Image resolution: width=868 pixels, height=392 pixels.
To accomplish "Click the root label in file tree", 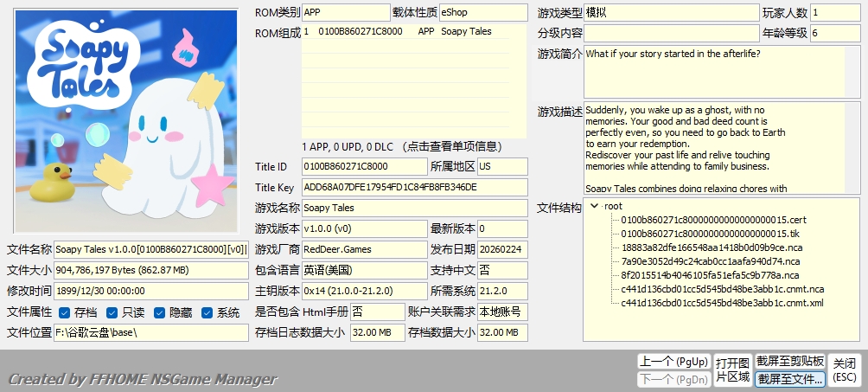I will (x=613, y=206).
